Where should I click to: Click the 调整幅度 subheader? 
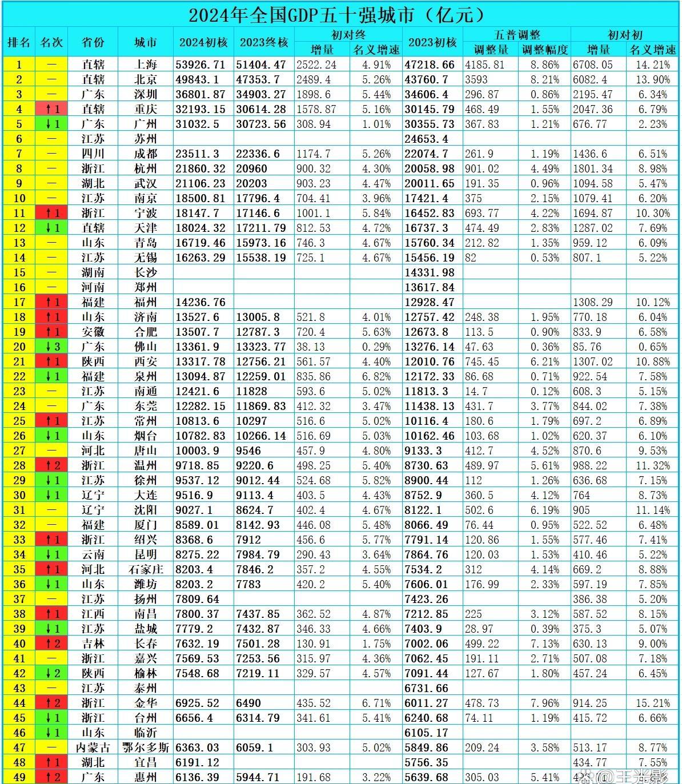tap(545, 50)
